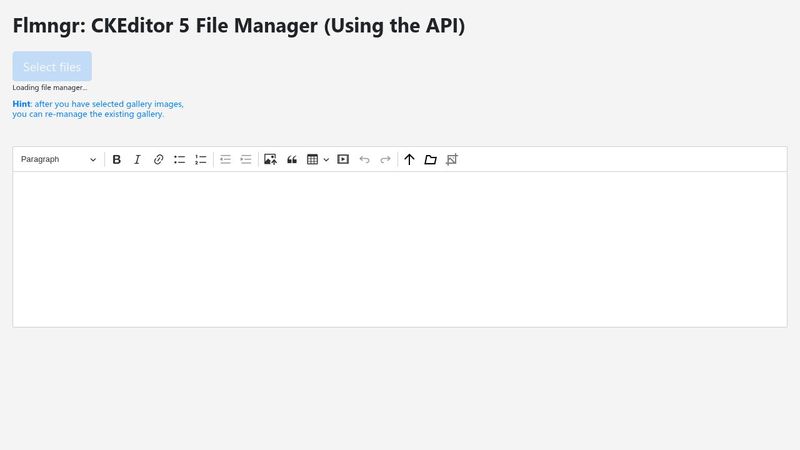Click the insert table grid icon
The image size is (800, 450).
(312, 159)
